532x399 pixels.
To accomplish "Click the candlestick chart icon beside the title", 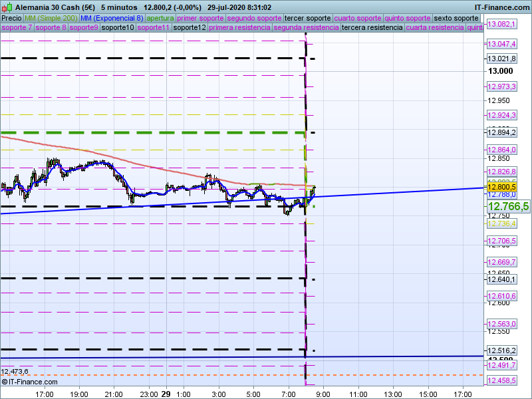I will click(x=7, y=7).
